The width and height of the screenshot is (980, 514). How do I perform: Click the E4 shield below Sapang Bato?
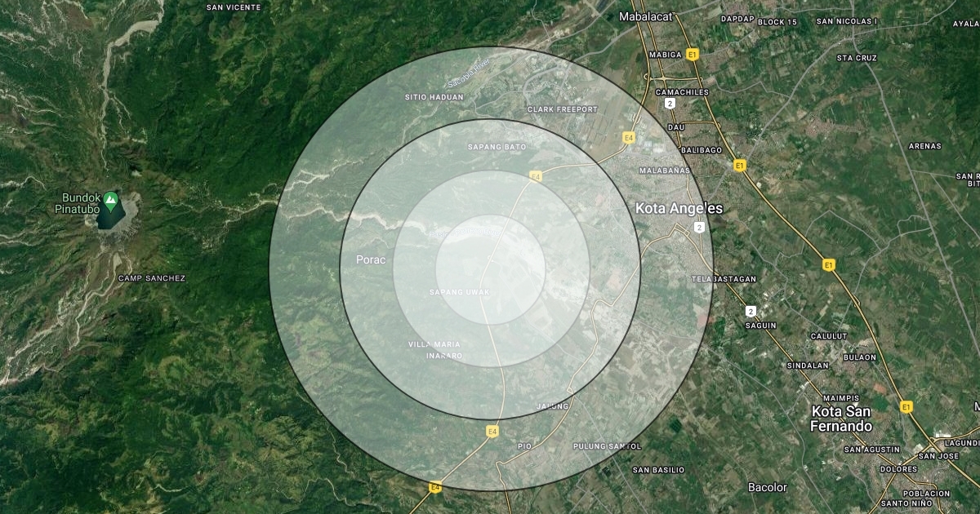(x=536, y=176)
